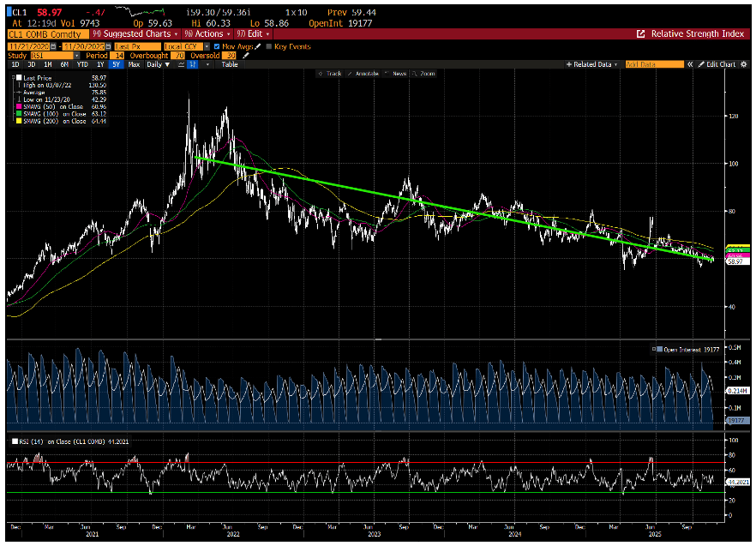Click the end date field 11/20/2025
This screenshot has height=546, width=756.
[84, 46]
